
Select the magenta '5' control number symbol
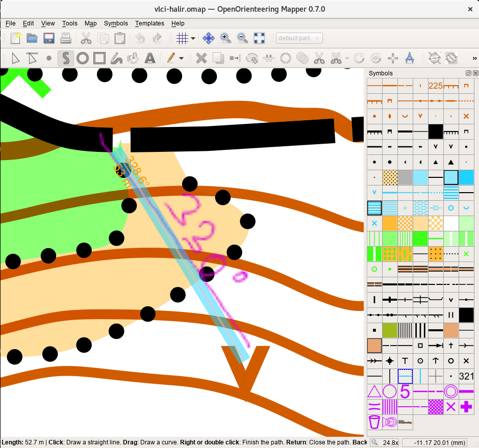click(405, 391)
